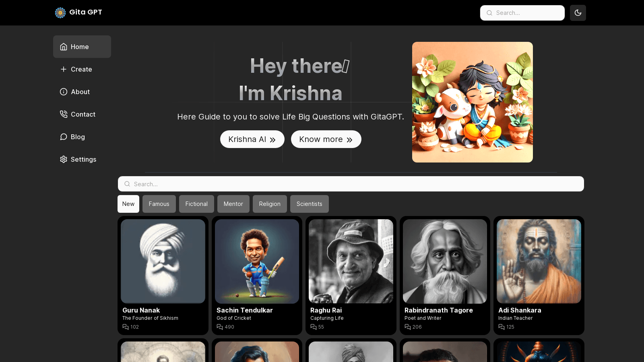Choose the Religion category tab
This screenshot has height=362, width=644.
(270, 204)
